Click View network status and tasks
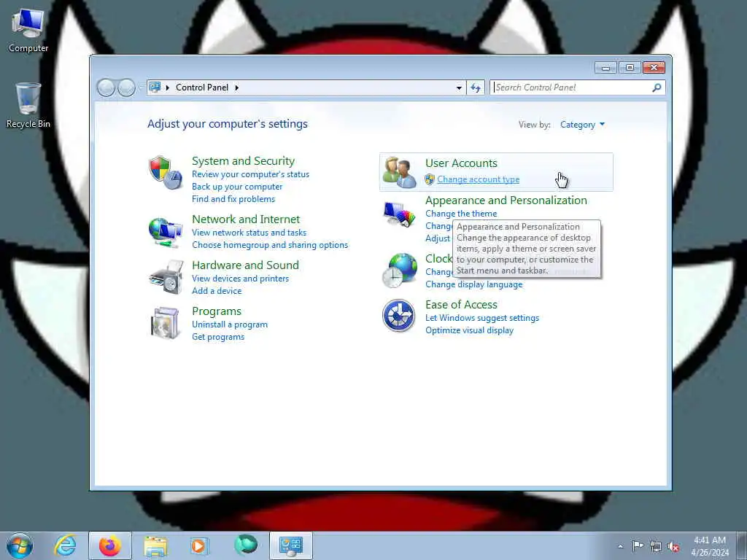Image resolution: width=747 pixels, height=560 pixels. coord(249,233)
